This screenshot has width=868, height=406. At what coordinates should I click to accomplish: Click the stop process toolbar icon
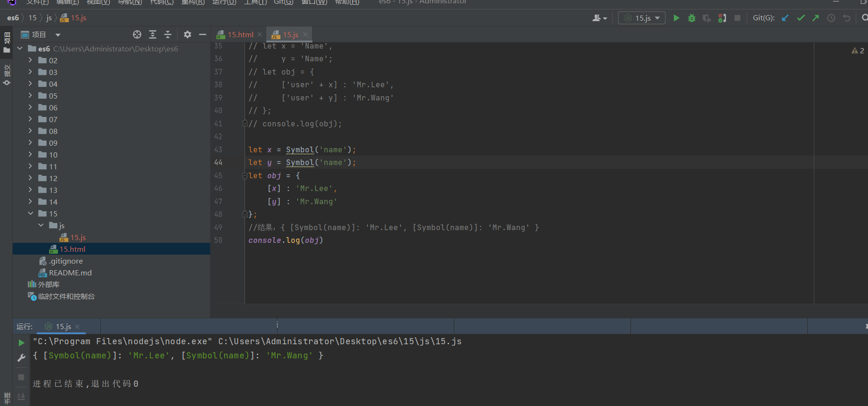tap(737, 18)
